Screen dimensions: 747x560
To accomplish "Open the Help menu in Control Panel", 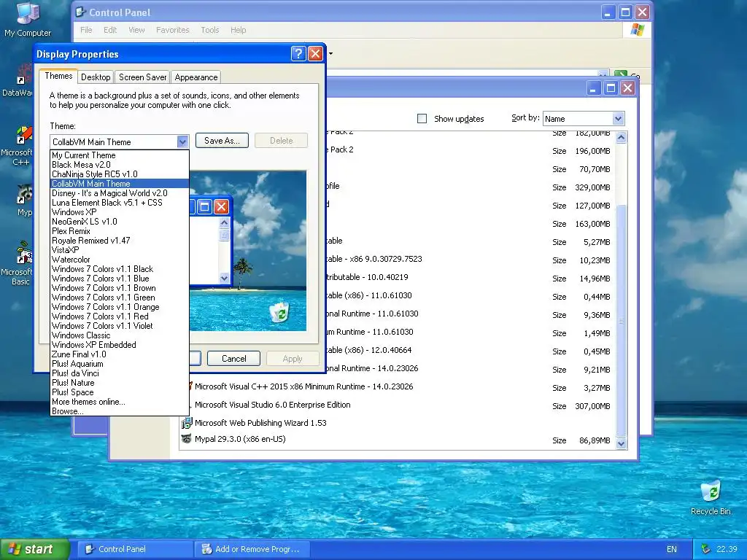I will pos(239,30).
